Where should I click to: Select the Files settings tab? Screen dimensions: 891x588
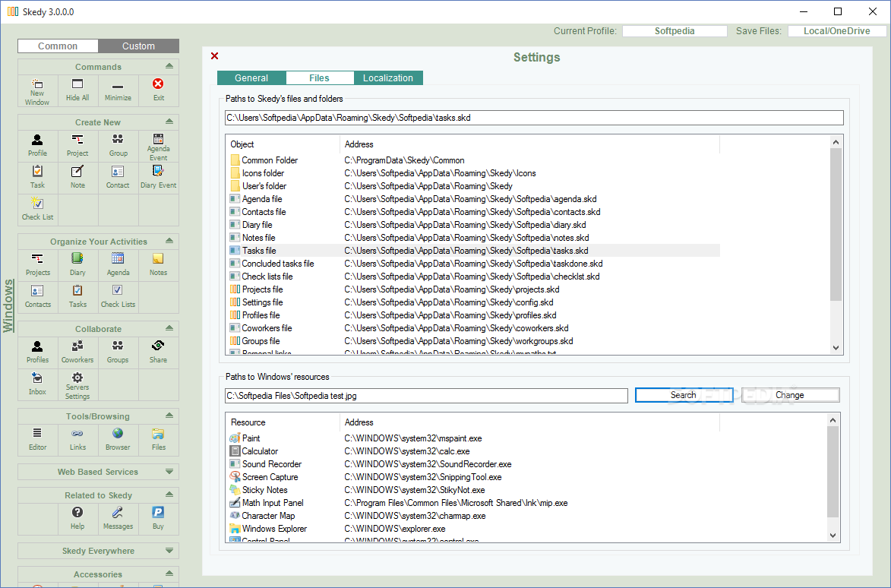[319, 77]
